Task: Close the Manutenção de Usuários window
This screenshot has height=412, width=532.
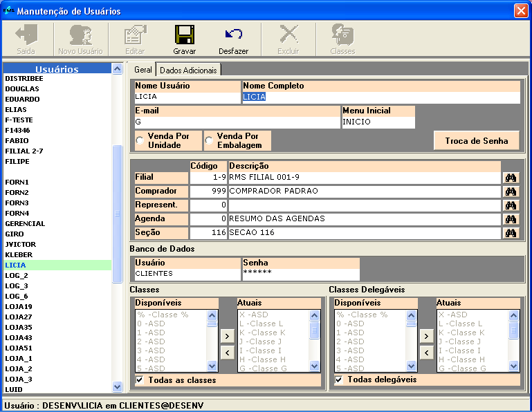Action: pyautogui.click(x=521, y=11)
